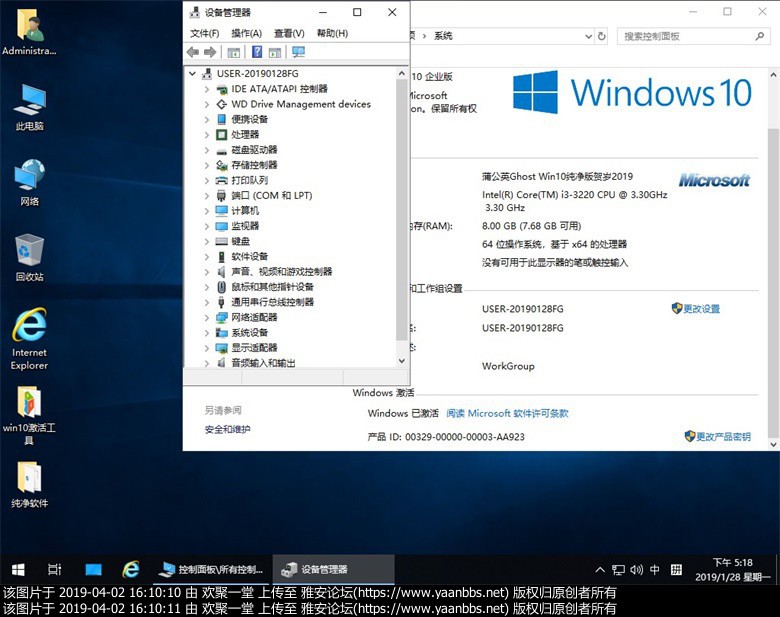Click the Internet Explorer taskbar icon
Viewport: 780px width, 617px height.
(x=131, y=569)
